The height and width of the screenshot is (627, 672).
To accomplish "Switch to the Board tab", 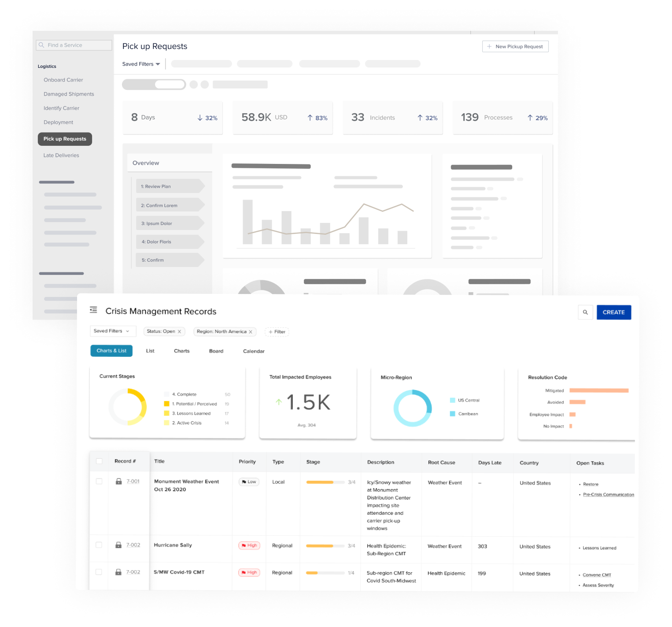I will 216,351.
